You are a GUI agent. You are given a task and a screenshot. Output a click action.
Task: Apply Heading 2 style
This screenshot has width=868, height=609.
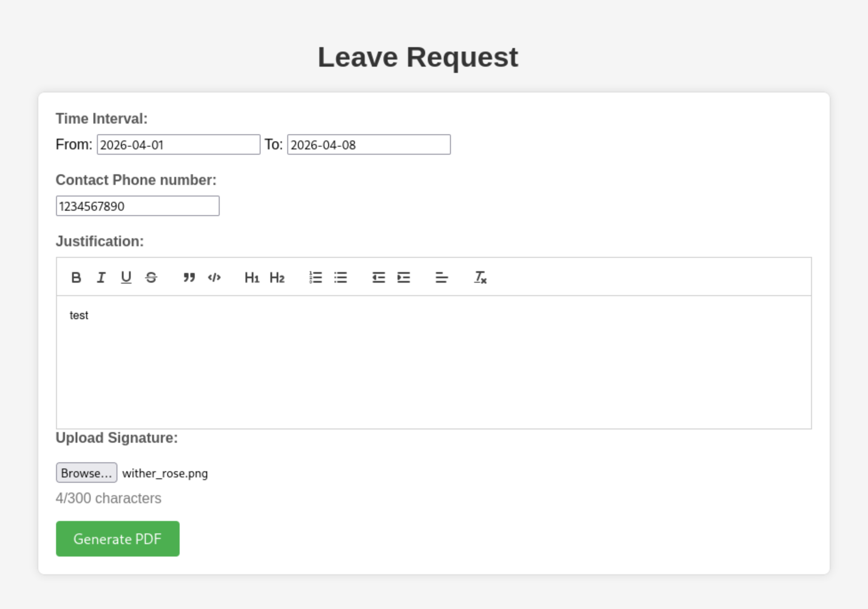point(277,278)
